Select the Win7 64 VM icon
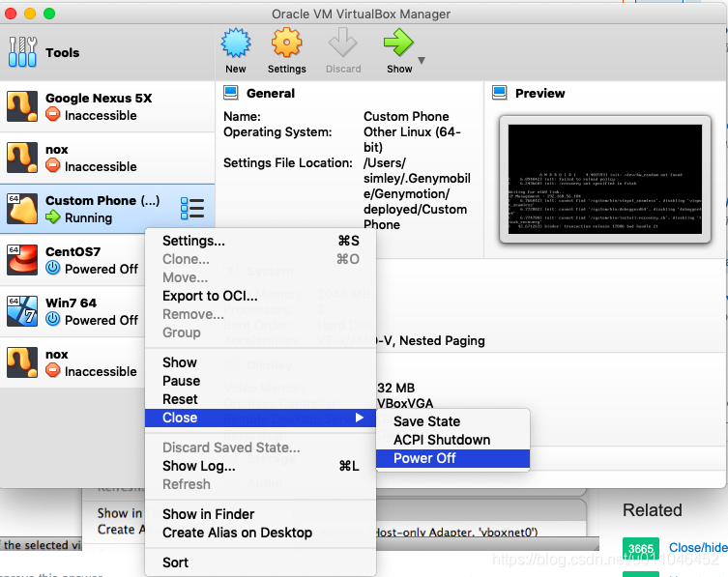Image resolution: width=728 pixels, height=577 pixels. pos(22,310)
